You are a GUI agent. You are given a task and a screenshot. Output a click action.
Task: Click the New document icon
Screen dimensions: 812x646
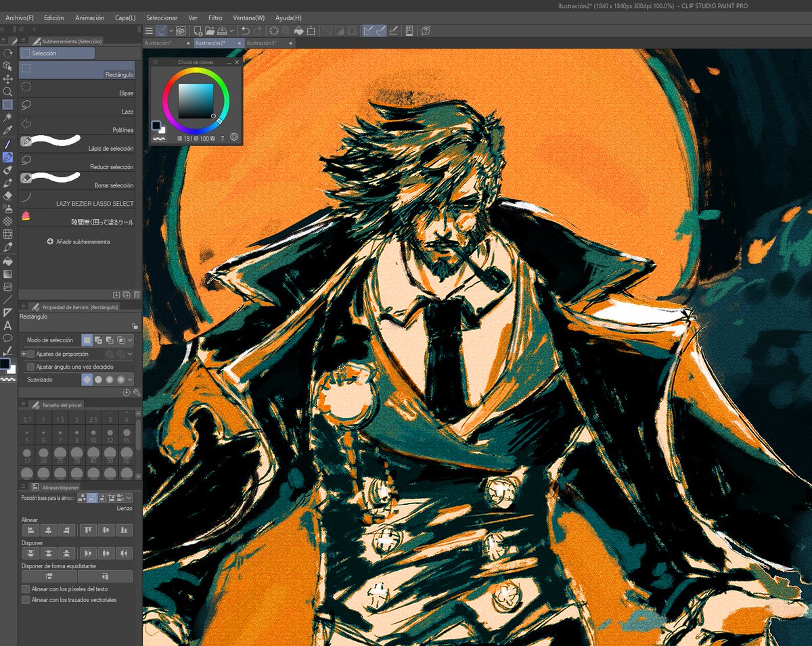click(198, 30)
